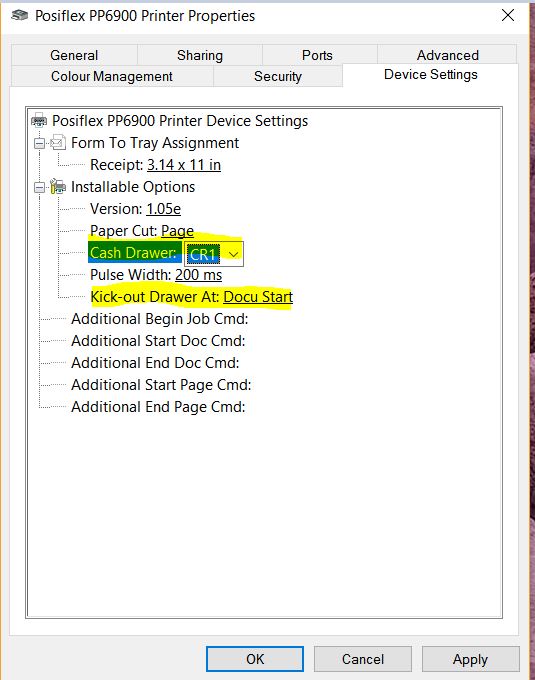Image resolution: width=535 pixels, height=680 pixels.
Task: Click the Installable Options printer icon
Action: click(x=58, y=186)
